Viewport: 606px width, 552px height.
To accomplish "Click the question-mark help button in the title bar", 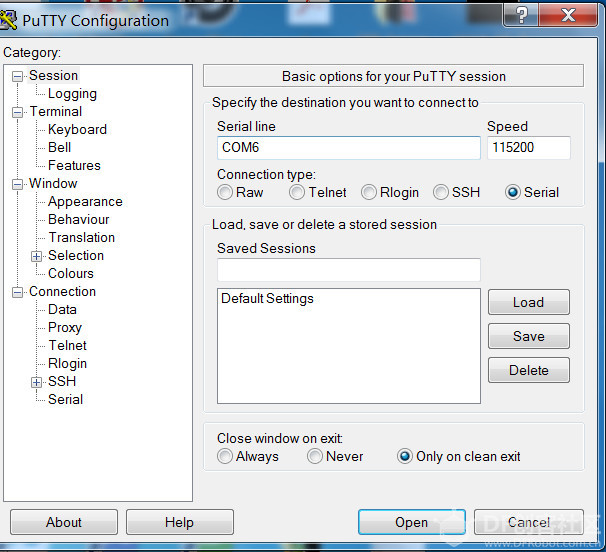I will [521, 15].
